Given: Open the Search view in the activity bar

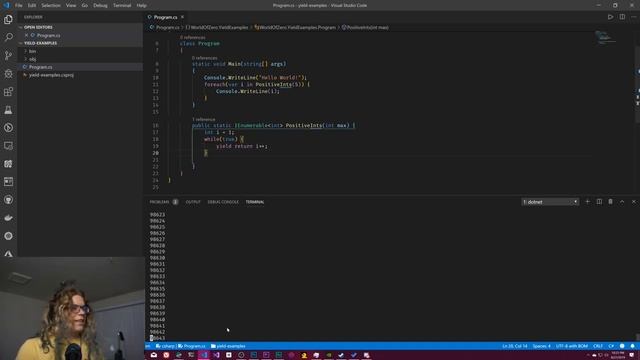Looking at the screenshot, I should [x=8, y=37].
